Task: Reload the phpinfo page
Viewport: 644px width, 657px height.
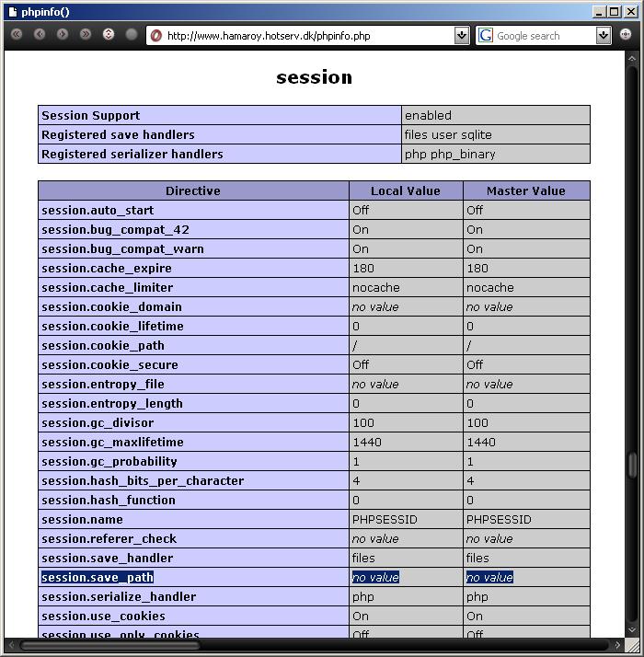Action: tap(109, 34)
